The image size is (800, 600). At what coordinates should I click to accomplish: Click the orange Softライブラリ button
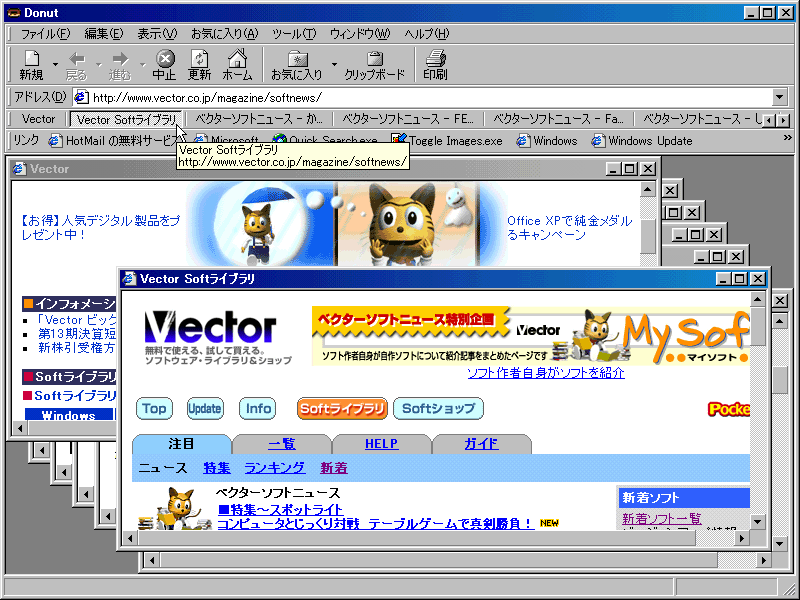click(x=342, y=408)
